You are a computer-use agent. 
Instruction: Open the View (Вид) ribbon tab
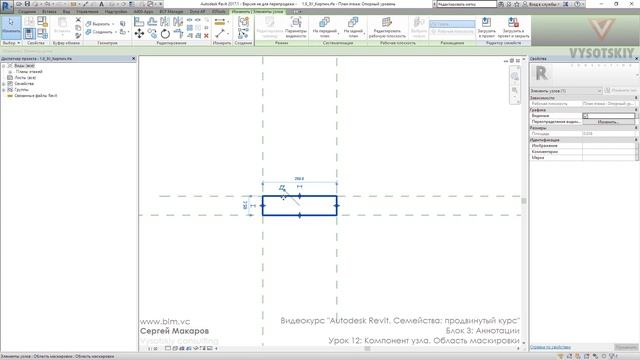point(66,11)
